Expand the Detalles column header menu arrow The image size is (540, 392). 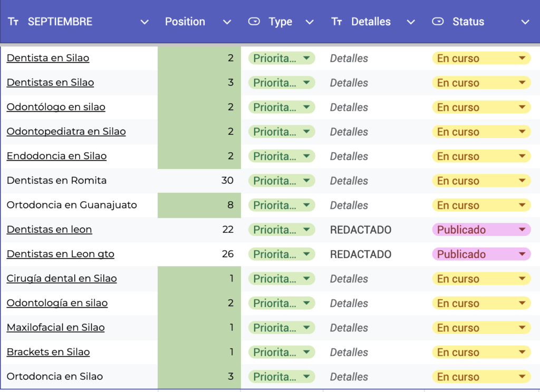tap(411, 22)
